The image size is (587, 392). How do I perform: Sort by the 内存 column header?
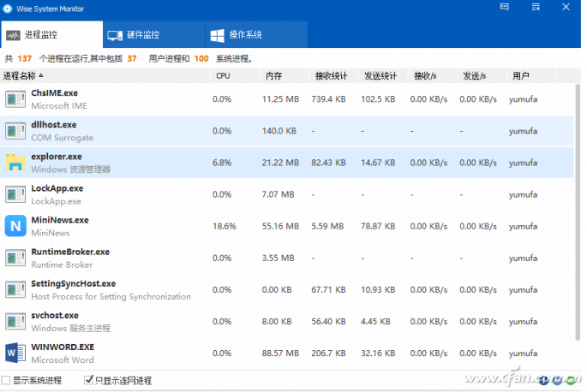click(285, 76)
